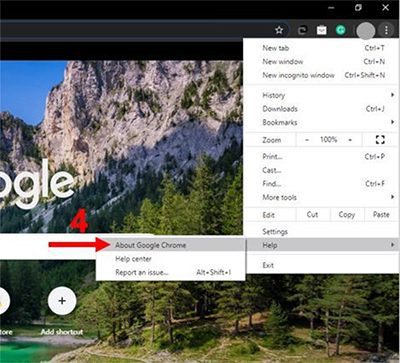
Task: Increase zoom with the plus button
Action: [x=350, y=140]
